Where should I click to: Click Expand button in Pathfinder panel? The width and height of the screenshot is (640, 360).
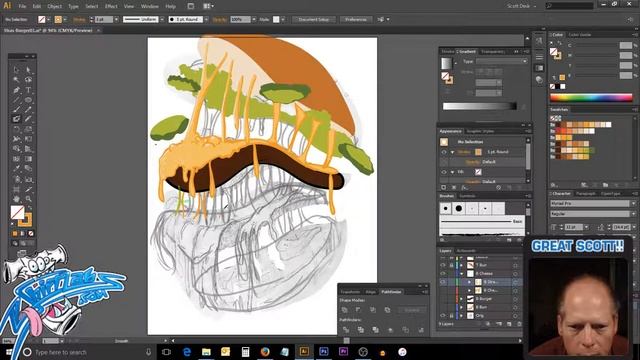411,310
